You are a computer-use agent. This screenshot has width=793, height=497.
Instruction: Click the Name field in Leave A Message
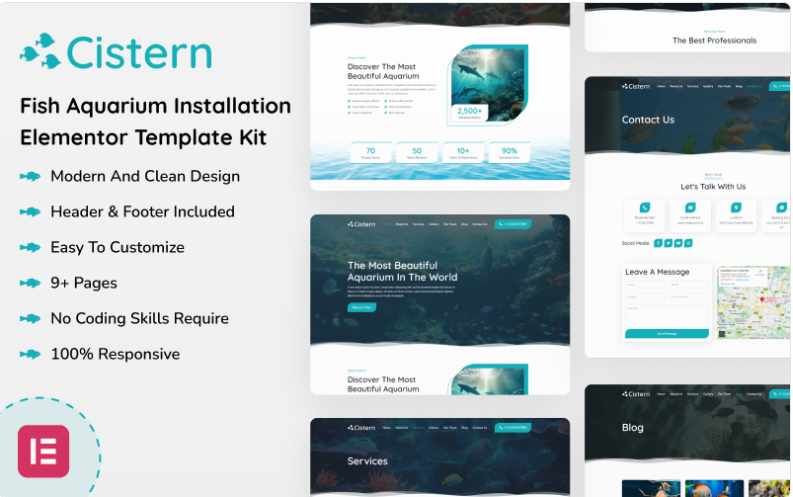tap(645, 285)
